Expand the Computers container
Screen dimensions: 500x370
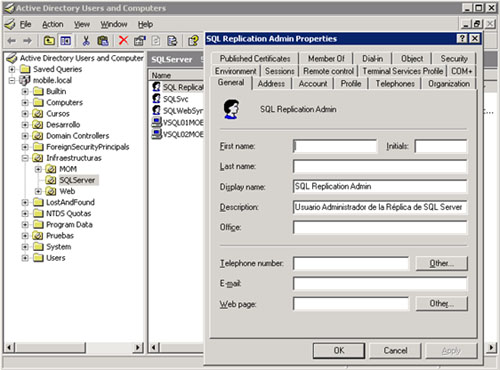(25, 103)
